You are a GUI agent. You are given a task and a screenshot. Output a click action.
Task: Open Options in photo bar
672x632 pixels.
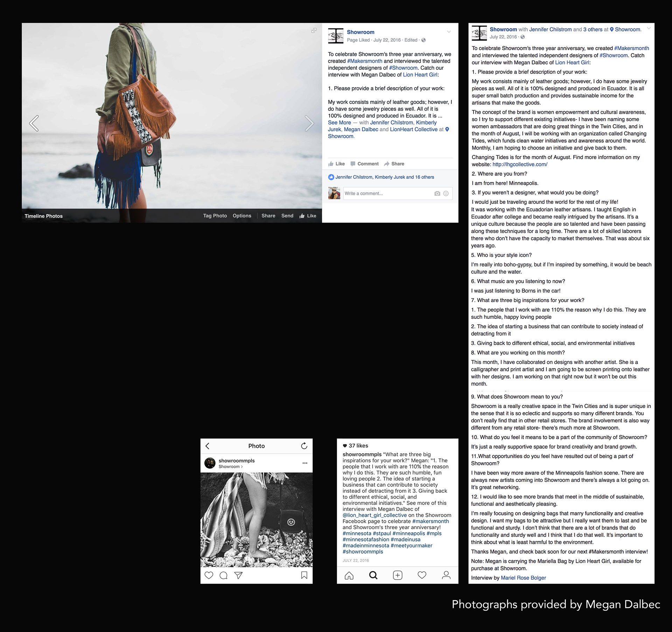242,216
